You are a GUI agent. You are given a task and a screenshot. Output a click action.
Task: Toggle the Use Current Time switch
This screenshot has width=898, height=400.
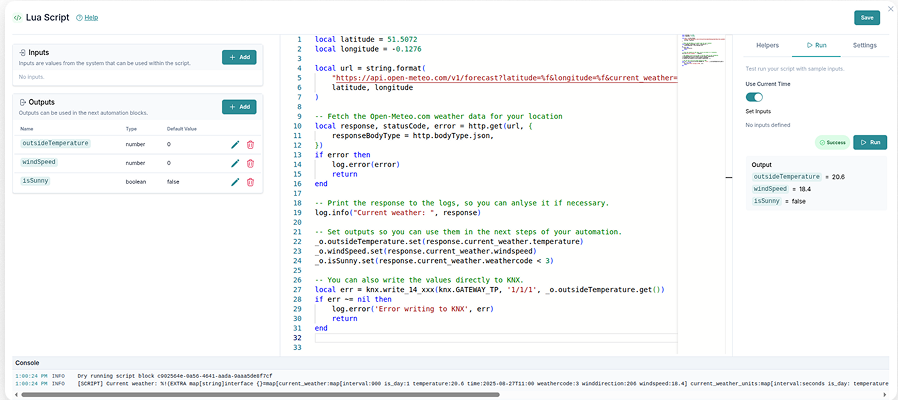pos(754,97)
